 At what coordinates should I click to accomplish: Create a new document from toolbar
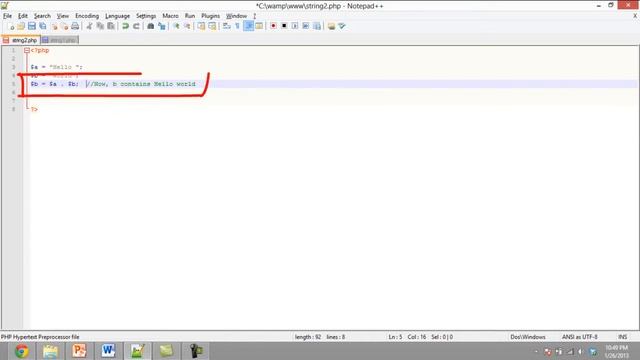[x=11, y=26]
